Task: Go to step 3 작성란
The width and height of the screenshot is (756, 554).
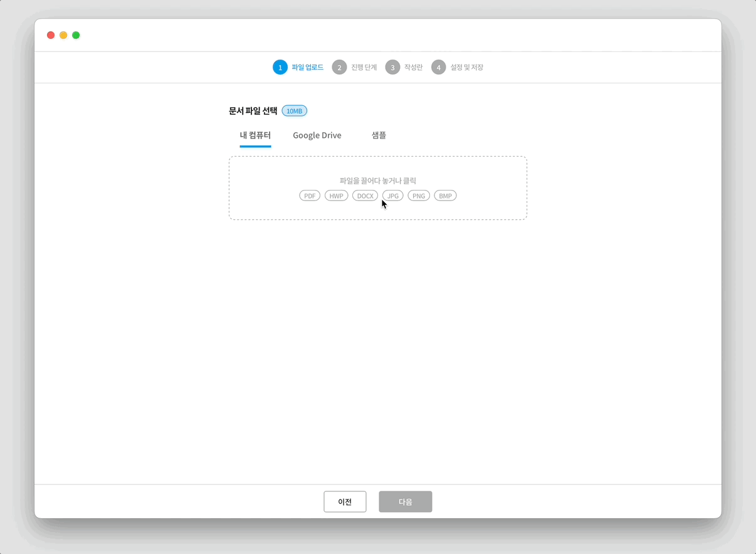Action: (x=404, y=67)
